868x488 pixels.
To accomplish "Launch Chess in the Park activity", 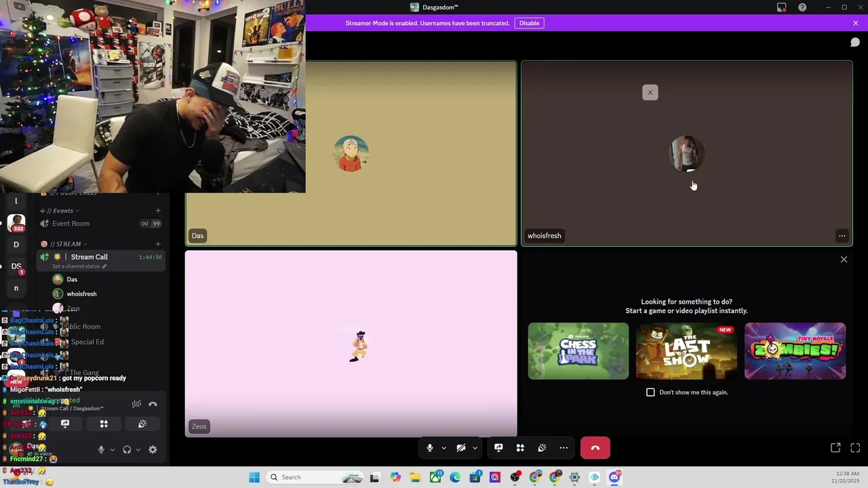I will pos(578,351).
